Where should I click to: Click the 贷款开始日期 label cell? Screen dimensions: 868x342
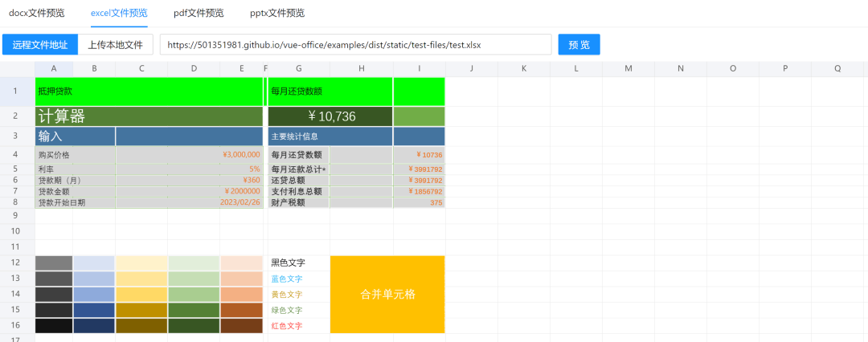[76, 202]
